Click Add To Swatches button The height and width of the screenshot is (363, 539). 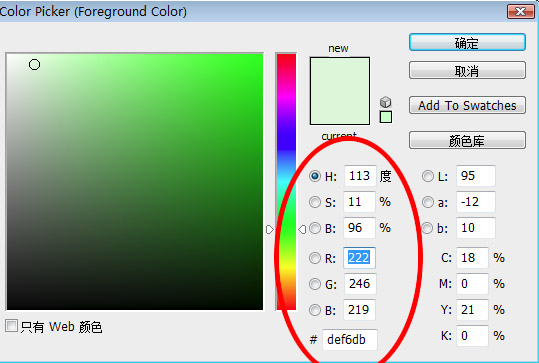(467, 105)
